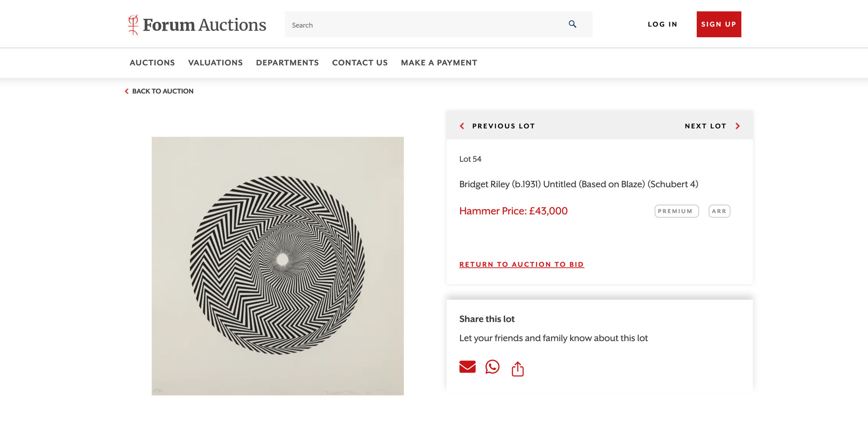
Task: Share the lot on WhatsApp
Action: pos(492,367)
